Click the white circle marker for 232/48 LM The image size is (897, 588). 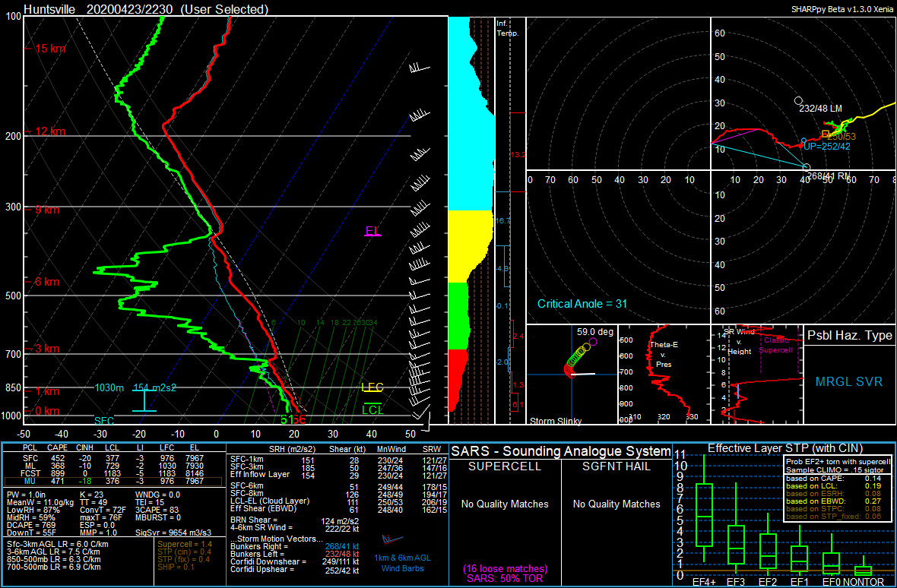[798, 100]
